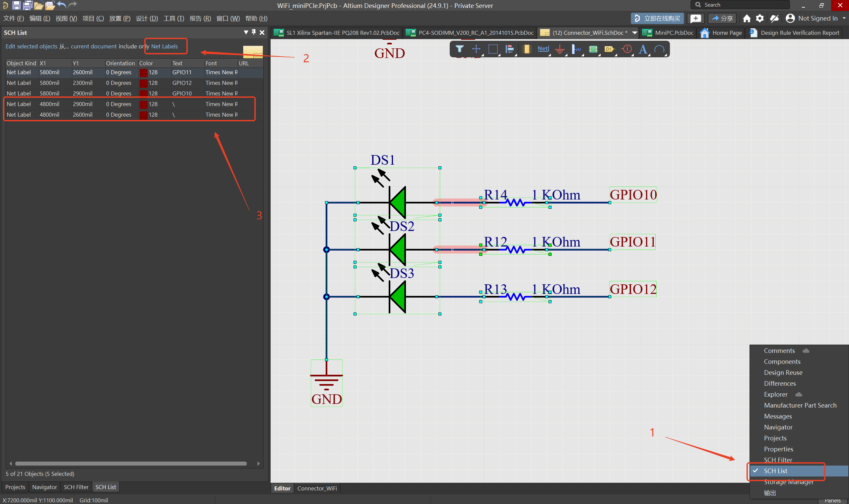Viewport: 849px width, 504px height.
Task: Click the settings gear icon at top right
Action: (759, 18)
